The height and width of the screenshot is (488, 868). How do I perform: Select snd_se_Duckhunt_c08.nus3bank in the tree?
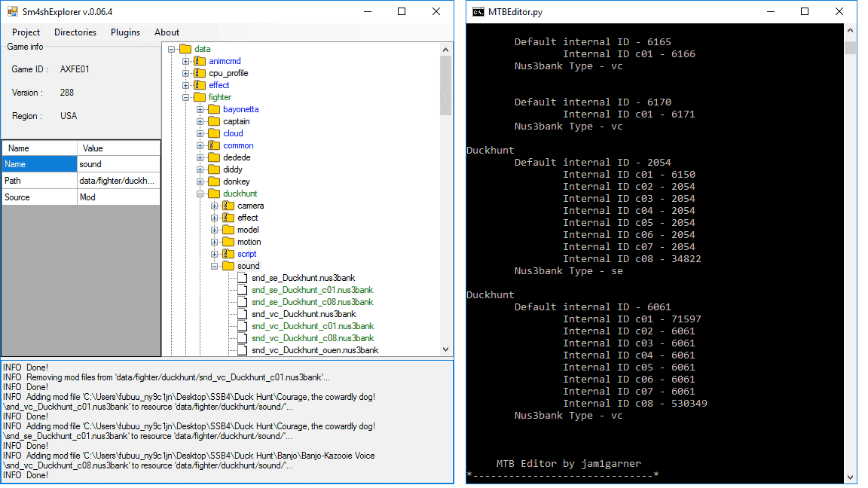click(312, 303)
